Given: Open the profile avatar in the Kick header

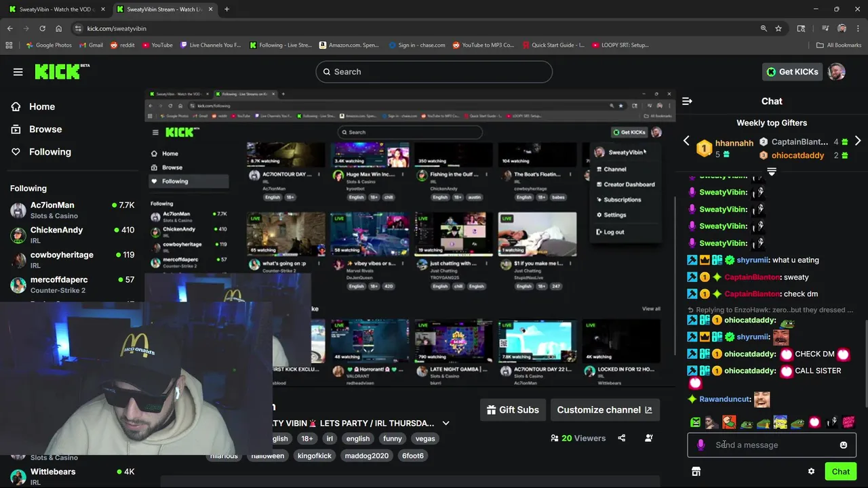Looking at the screenshot, I should click(836, 72).
